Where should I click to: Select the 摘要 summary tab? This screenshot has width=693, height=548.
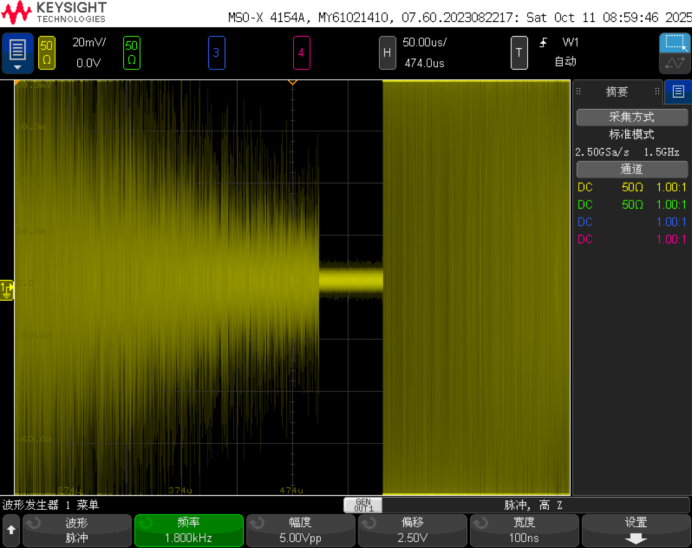point(617,92)
